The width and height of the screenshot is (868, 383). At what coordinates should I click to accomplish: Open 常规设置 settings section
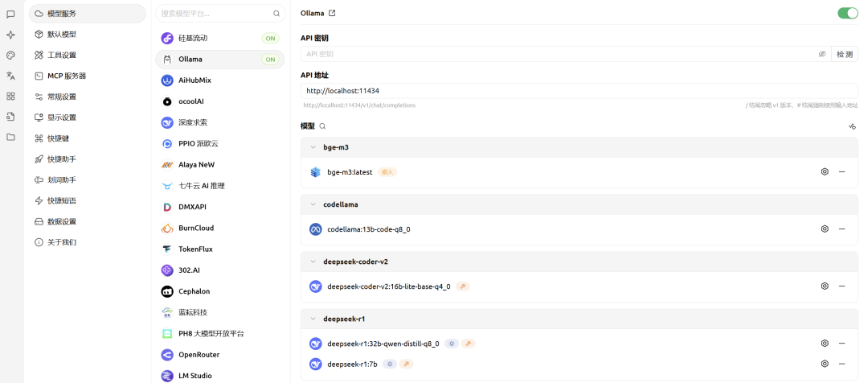coord(87,97)
